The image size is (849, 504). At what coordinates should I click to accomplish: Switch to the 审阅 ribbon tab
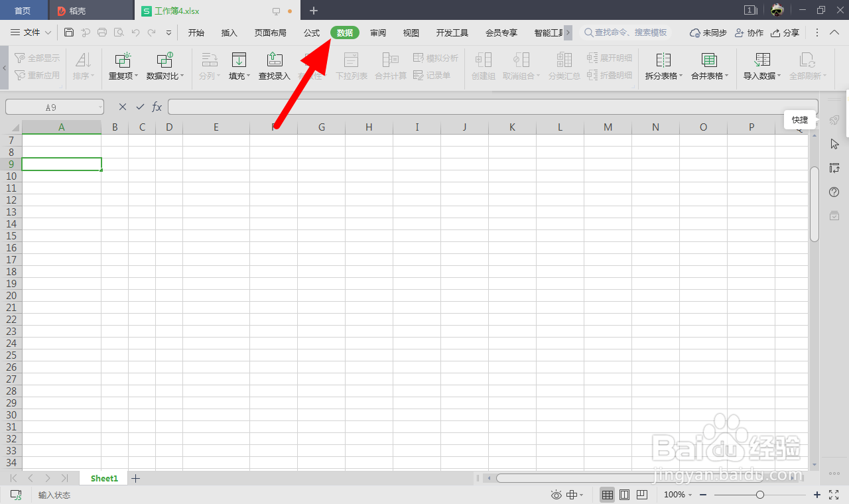[x=378, y=32]
